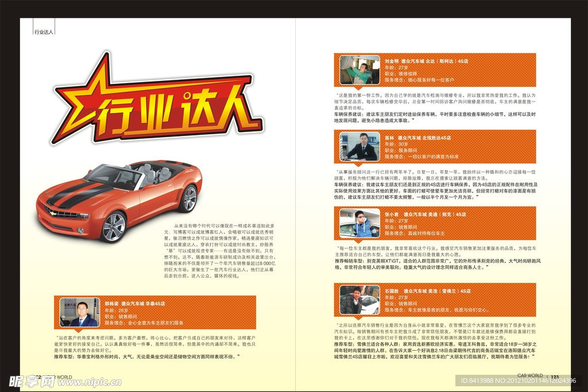Click 石国胜's photo beside the white car
This screenshot has height=392, width=588.
pyautogui.click(x=359, y=300)
